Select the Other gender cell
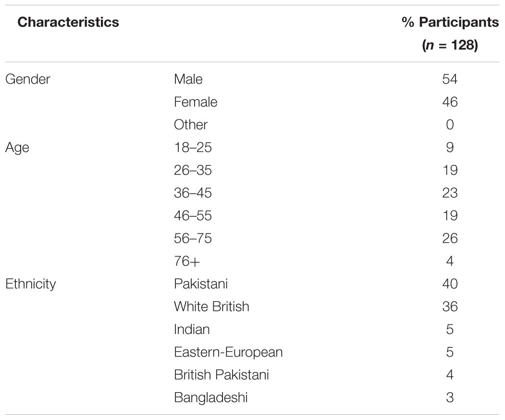 (191, 124)
